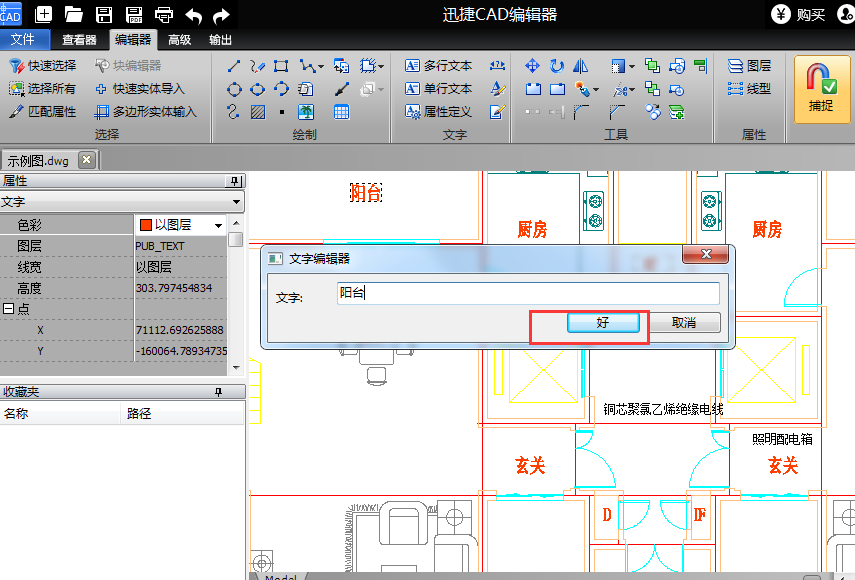The height and width of the screenshot is (580, 855).
Task: Switch to the 查看器 viewer tab
Action: click(x=79, y=40)
